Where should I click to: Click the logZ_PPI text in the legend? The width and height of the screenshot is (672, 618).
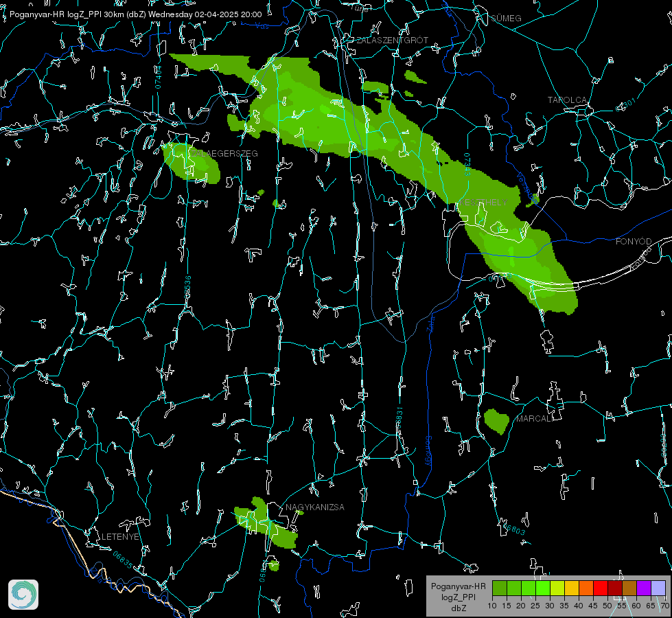[x=459, y=597]
